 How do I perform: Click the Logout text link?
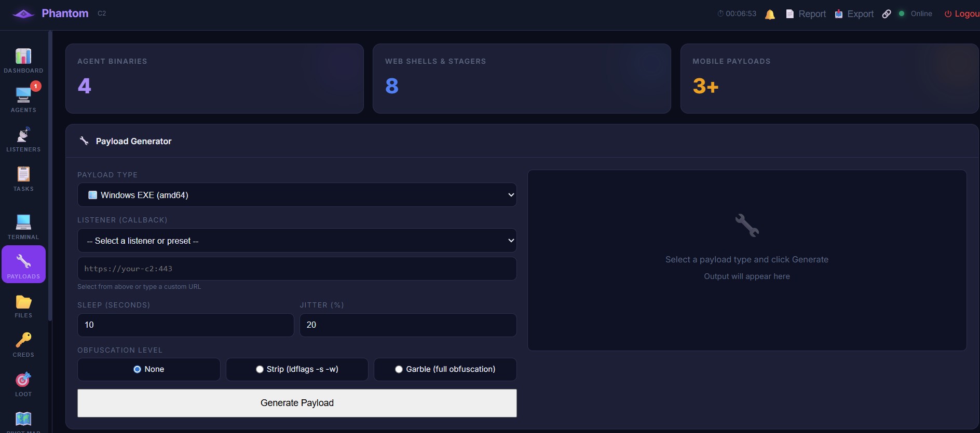[967, 14]
